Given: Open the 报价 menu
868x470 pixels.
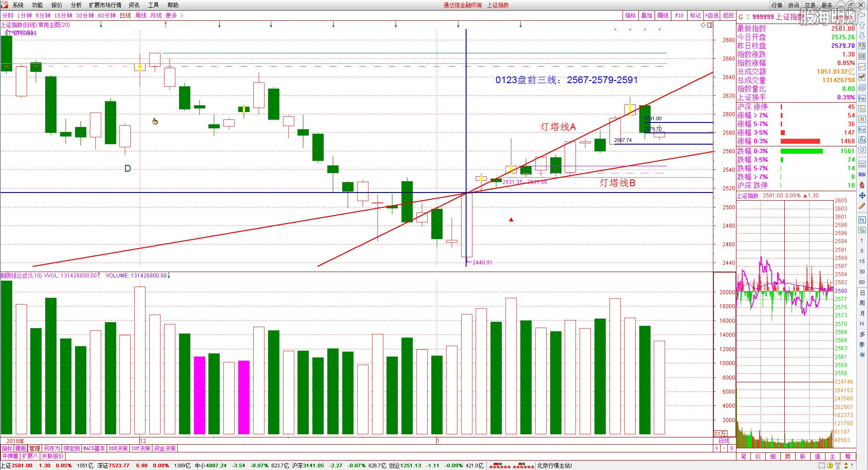Looking at the screenshot, I should (x=57, y=5).
